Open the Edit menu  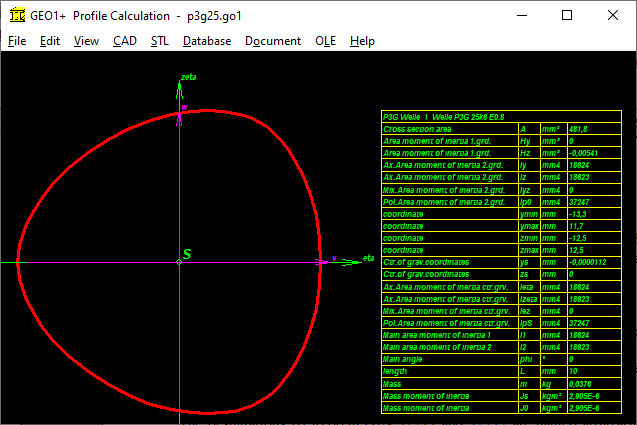[50, 41]
